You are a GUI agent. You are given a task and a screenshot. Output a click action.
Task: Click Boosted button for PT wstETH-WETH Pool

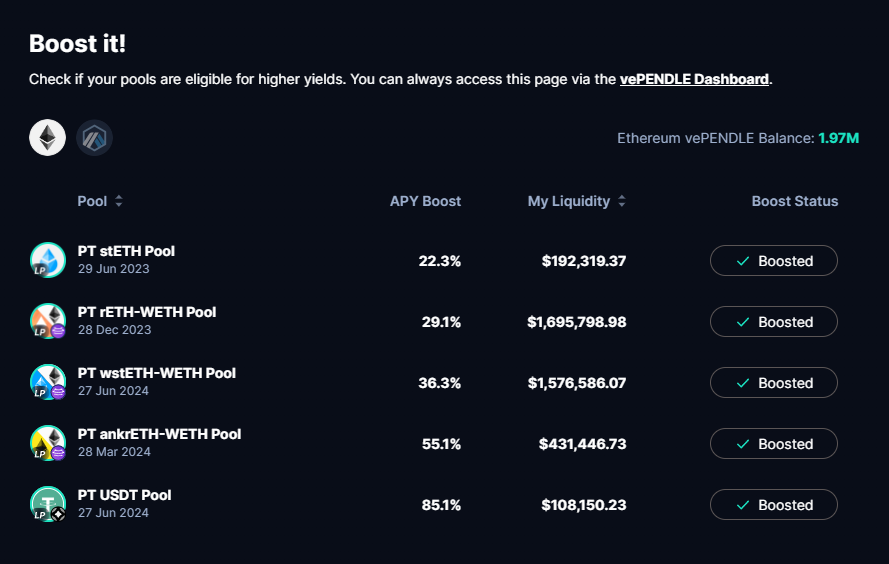point(773,383)
